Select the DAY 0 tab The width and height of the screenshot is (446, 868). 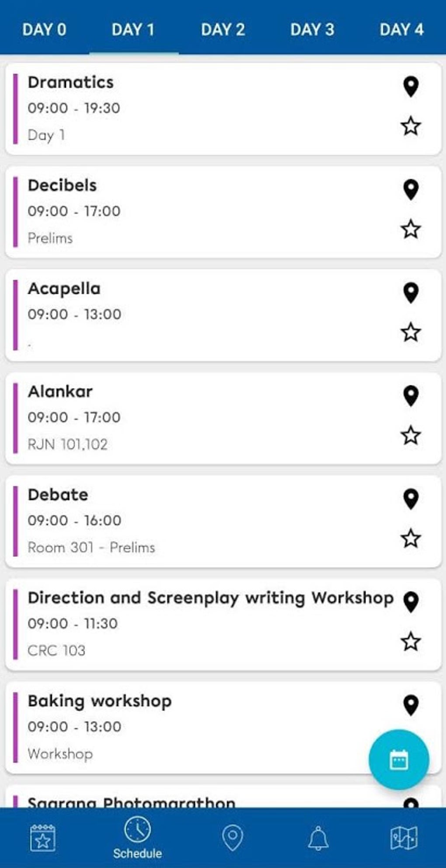point(44,30)
